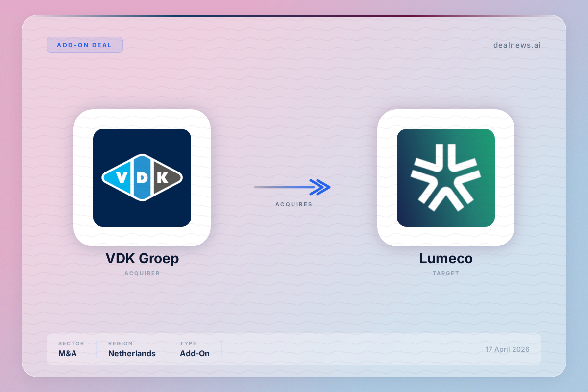Image resolution: width=588 pixels, height=392 pixels.
Task: Select the Add-On type value
Action: (195, 353)
